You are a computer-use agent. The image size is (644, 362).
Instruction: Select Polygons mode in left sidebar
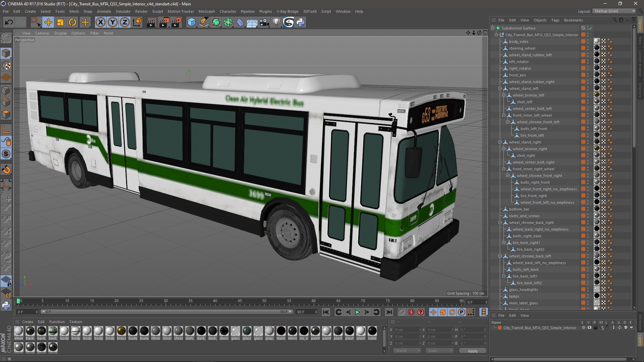coord(6,114)
